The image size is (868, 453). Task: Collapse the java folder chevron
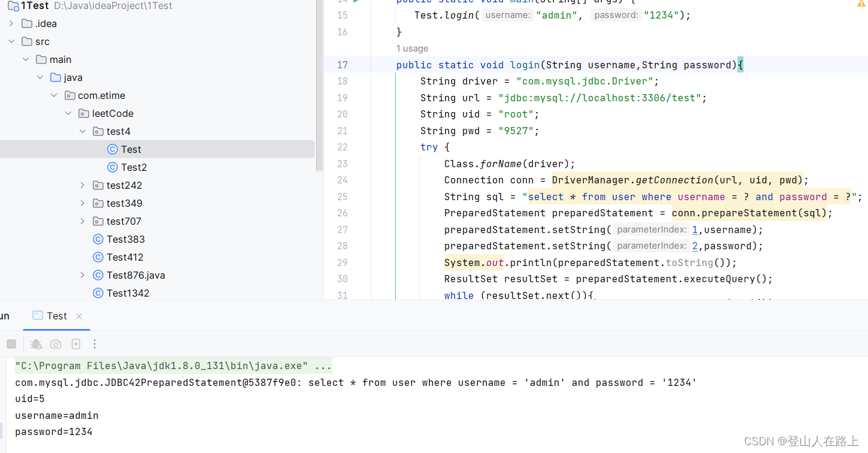[x=40, y=77]
